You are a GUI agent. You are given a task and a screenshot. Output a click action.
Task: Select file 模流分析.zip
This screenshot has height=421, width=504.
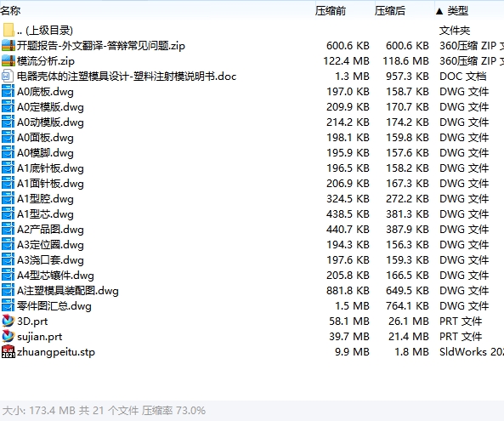(46, 61)
